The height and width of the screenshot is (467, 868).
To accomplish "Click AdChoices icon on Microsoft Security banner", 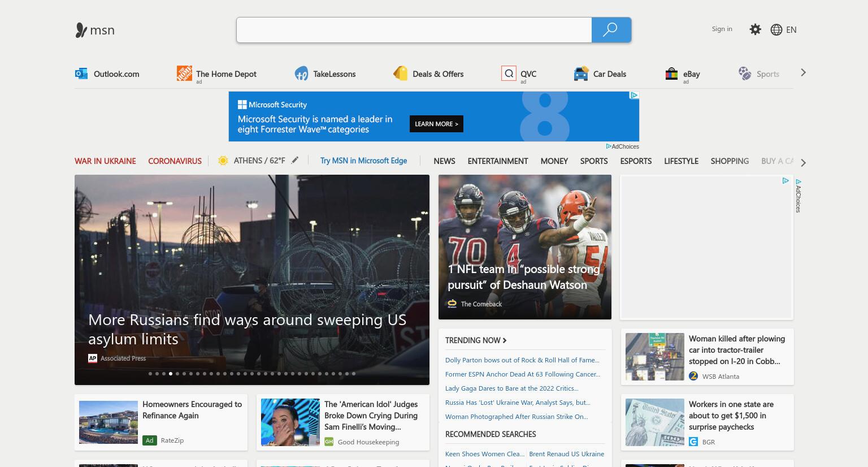I will (x=634, y=95).
